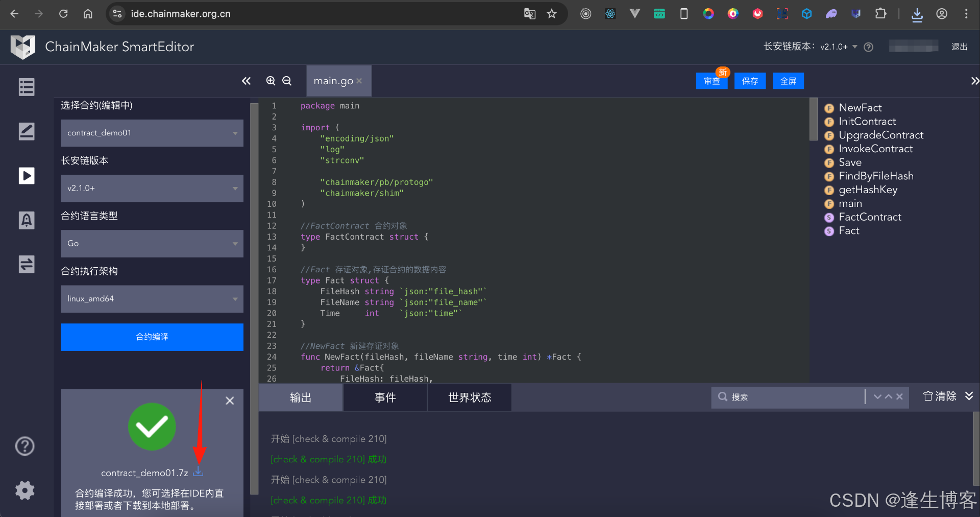This screenshot has height=517, width=980.
Task: Open the contract_demo01 contract dropdown
Action: coord(152,133)
